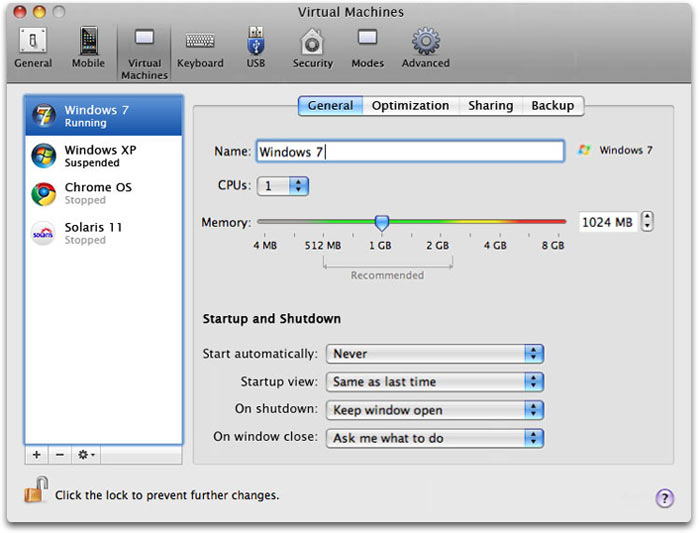Open the USB preferences pane
700x533 pixels.
pos(256,48)
